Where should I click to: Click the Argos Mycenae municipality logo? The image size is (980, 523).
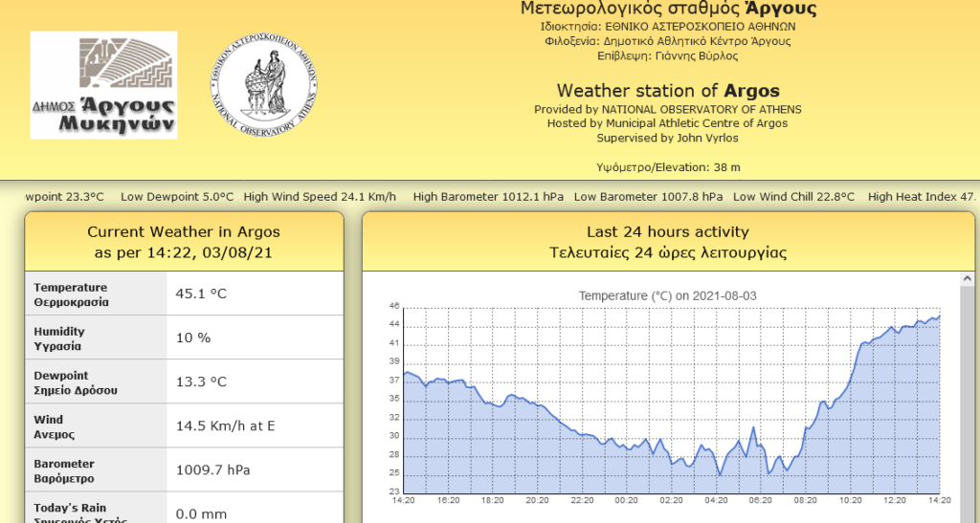(x=103, y=85)
